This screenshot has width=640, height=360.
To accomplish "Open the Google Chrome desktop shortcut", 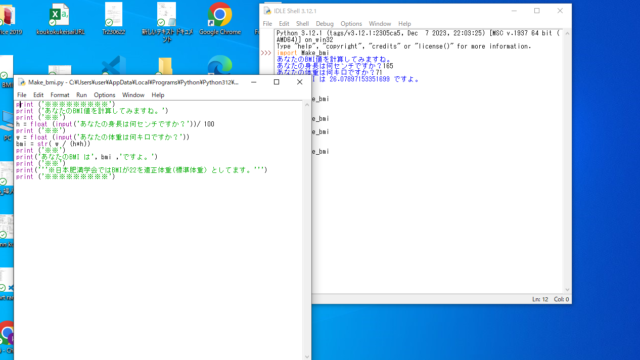I will click(x=220, y=19).
